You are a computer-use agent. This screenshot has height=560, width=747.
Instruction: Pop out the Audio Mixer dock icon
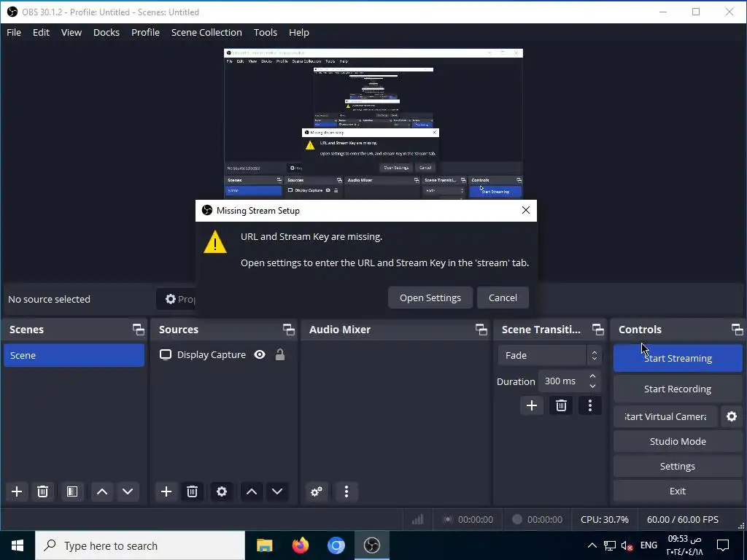click(x=481, y=330)
